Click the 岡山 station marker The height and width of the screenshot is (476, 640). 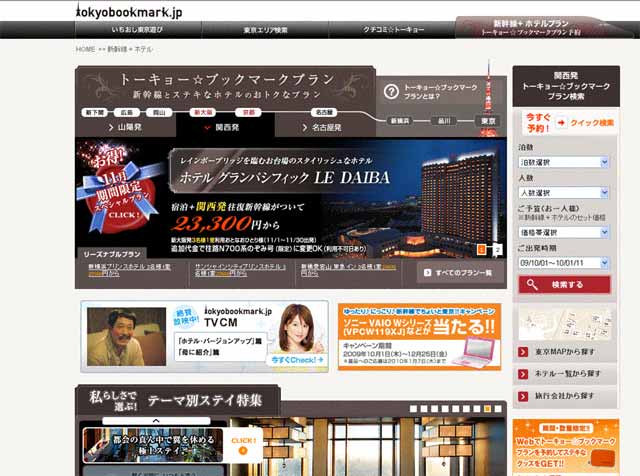tap(159, 112)
